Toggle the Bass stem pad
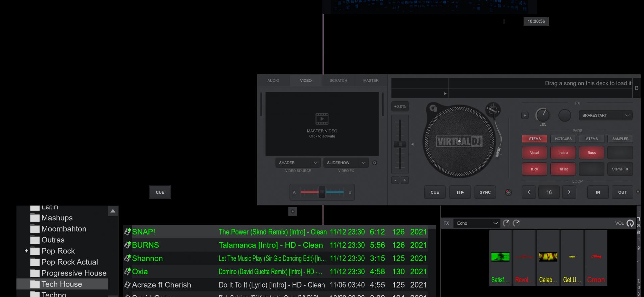644x297 pixels. tap(591, 153)
